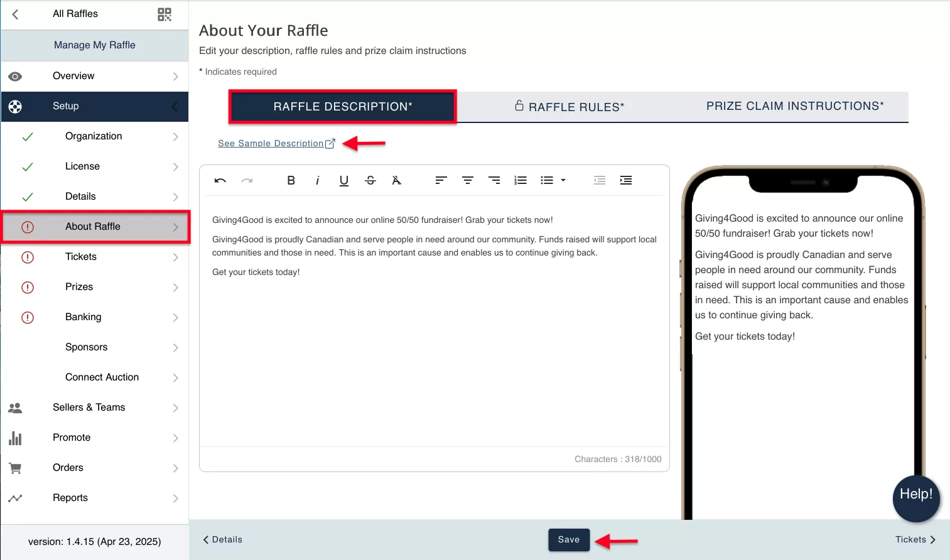Open Sponsors in the sidebar
This screenshot has width=950, height=560.
pyautogui.click(x=94, y=347)
